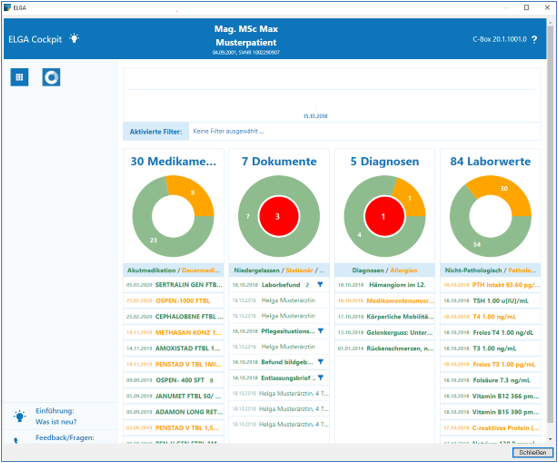This screenshot has height=463, width=558.
Task: Select the Körperliche Mobilitä... diagnosis
Action: point(385,316)
